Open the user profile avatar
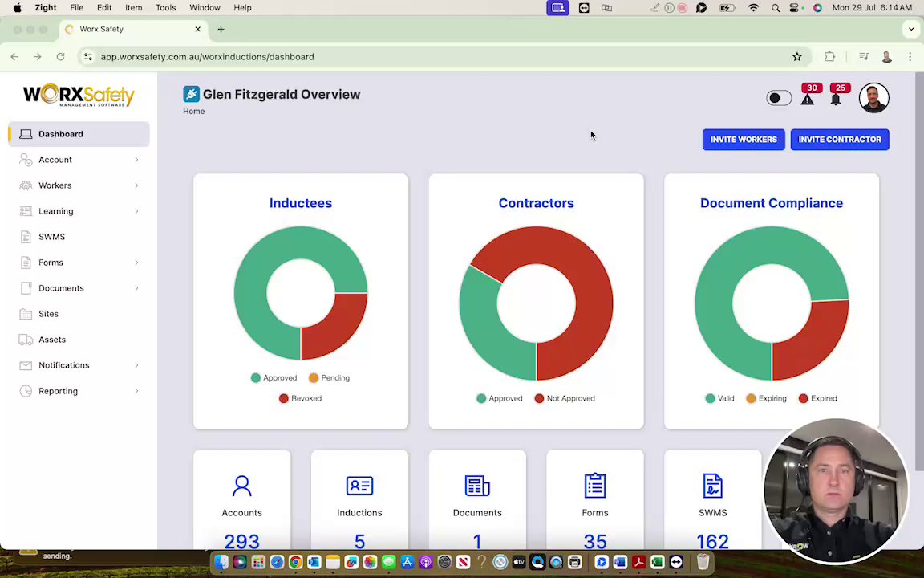Viewport: 924px width, 578px height. click(x=874, y=98)
